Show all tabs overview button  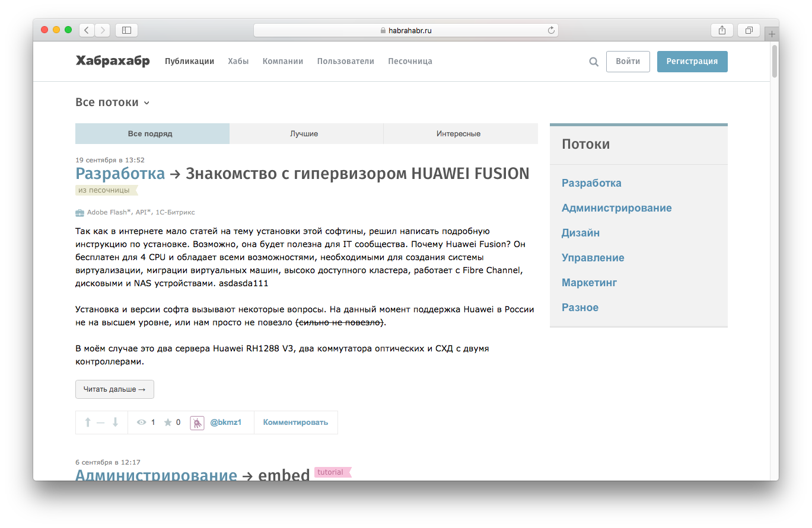click(x=749, y=30)
